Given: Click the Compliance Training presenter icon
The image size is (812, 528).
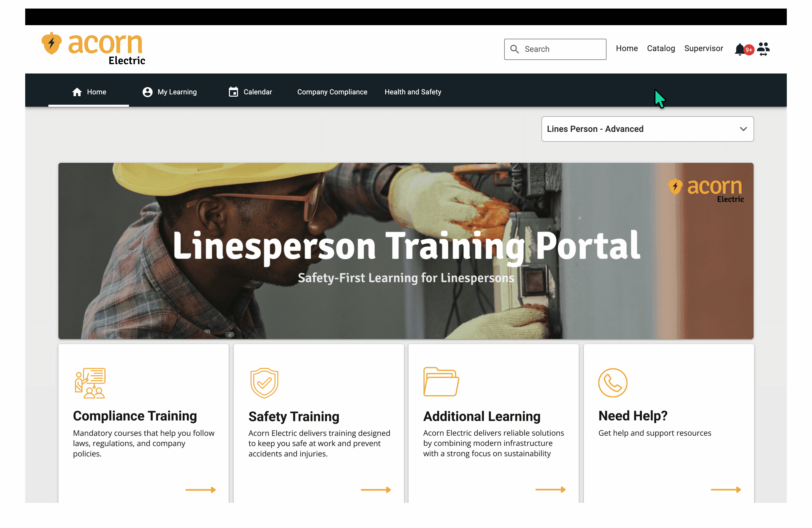Looking at the screenshot, I should pos(90,383).
